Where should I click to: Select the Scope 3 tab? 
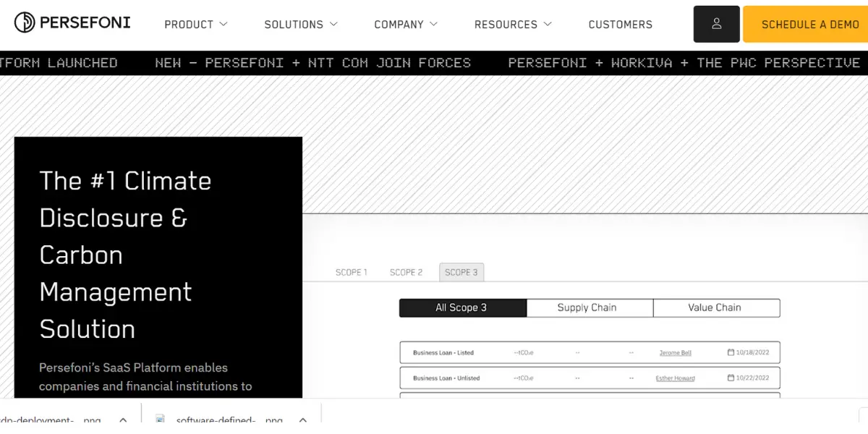[461, 272]
